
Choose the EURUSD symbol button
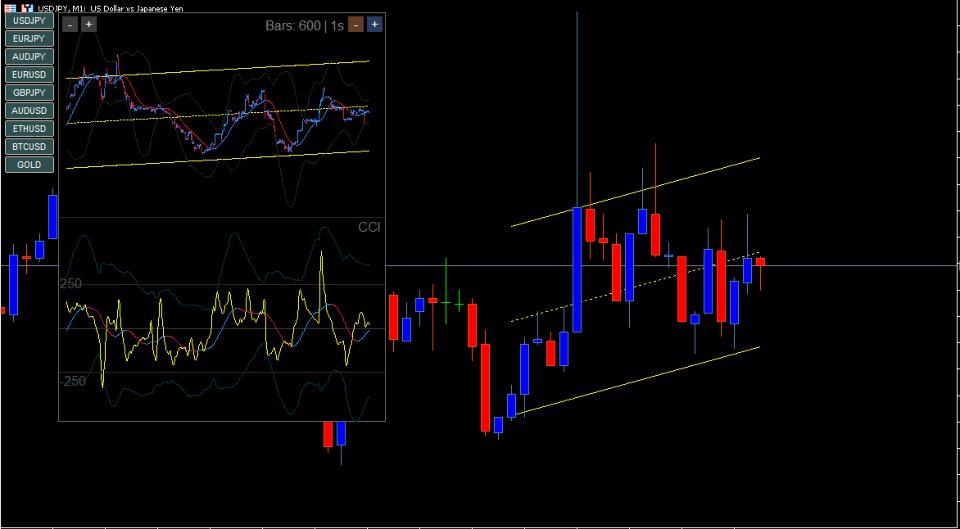[29, 75]
